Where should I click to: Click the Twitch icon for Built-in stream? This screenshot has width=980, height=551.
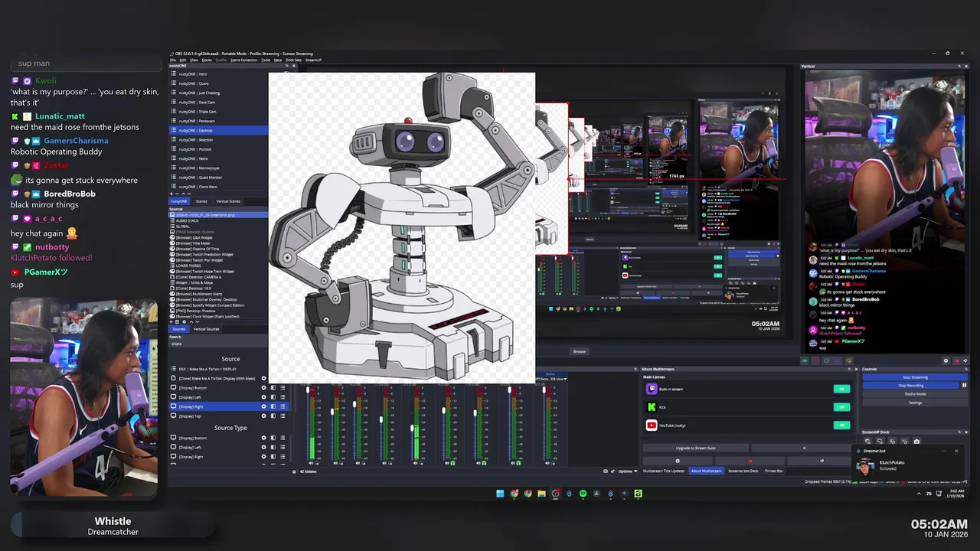tap(652, 389)
